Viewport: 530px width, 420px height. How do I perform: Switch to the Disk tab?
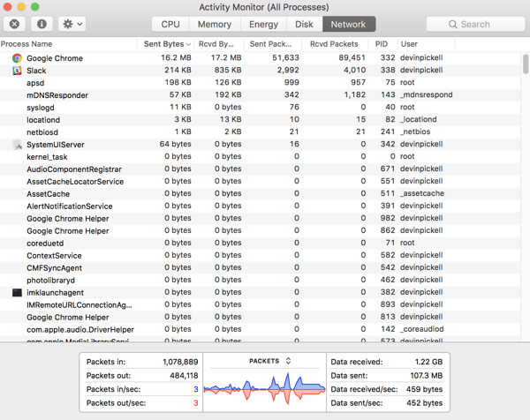point(304,25)
